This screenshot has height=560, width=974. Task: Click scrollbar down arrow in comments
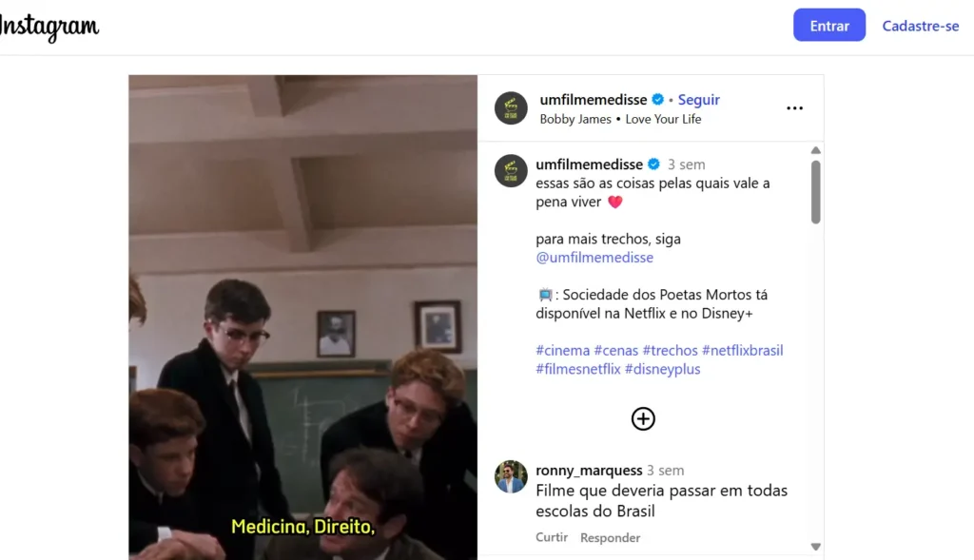pyautogui.click(x=815, y=547)
